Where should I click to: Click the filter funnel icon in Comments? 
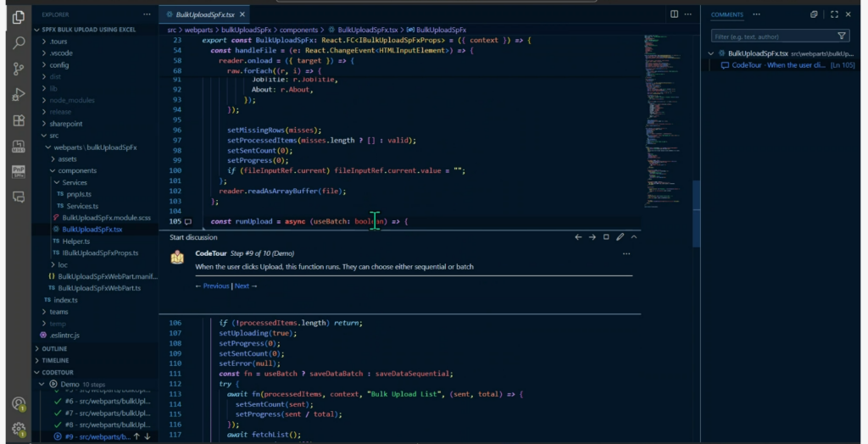(x=842, y=36)
